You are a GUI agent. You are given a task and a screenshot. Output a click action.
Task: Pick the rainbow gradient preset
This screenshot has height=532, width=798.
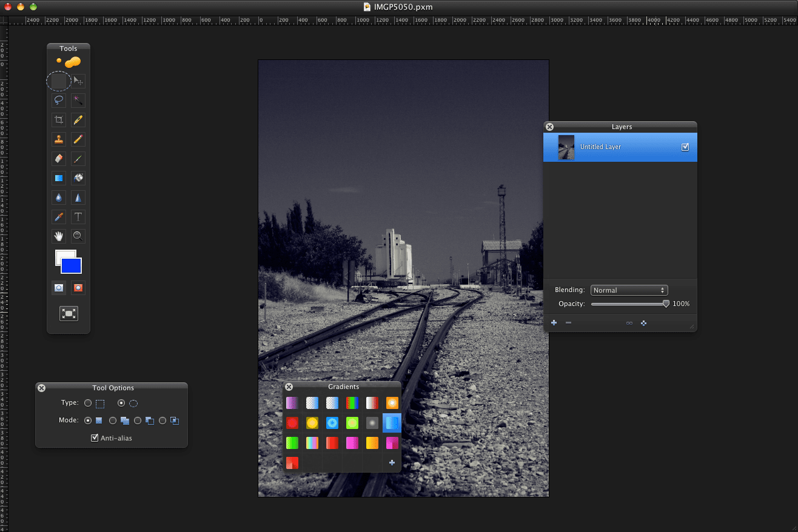[352, 402]
